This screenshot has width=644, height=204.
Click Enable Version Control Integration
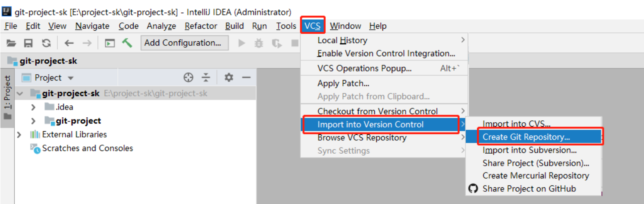tap(386, 53)
